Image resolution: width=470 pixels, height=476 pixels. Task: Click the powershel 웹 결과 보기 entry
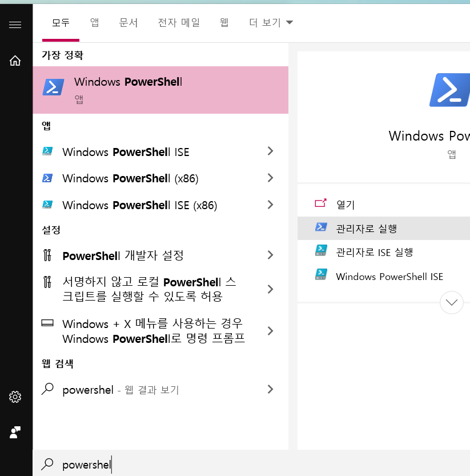(160, 390)
